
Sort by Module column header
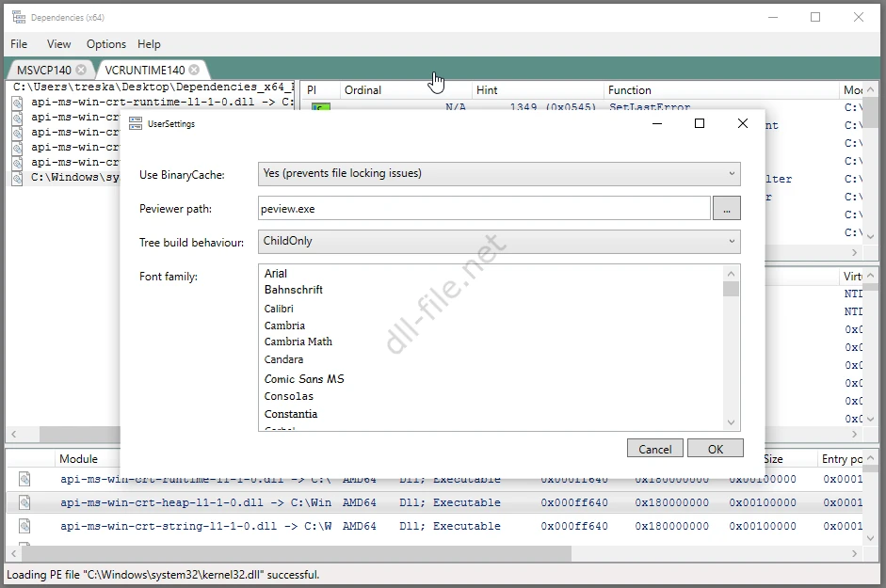point(78,459)
